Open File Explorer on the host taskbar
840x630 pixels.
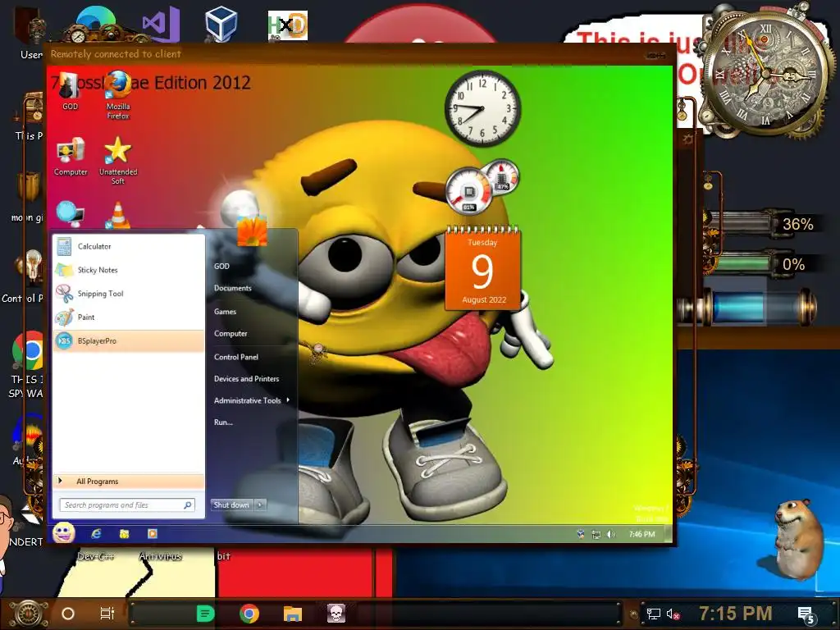[x=293, y=614]
